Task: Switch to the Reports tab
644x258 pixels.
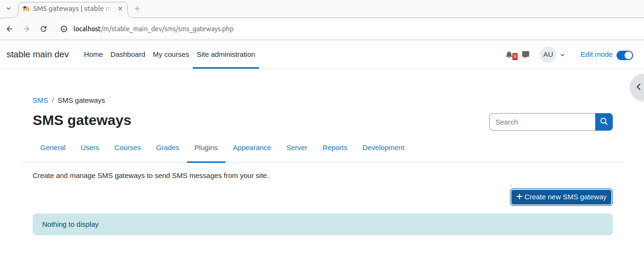Action: [x=335, y=148]
